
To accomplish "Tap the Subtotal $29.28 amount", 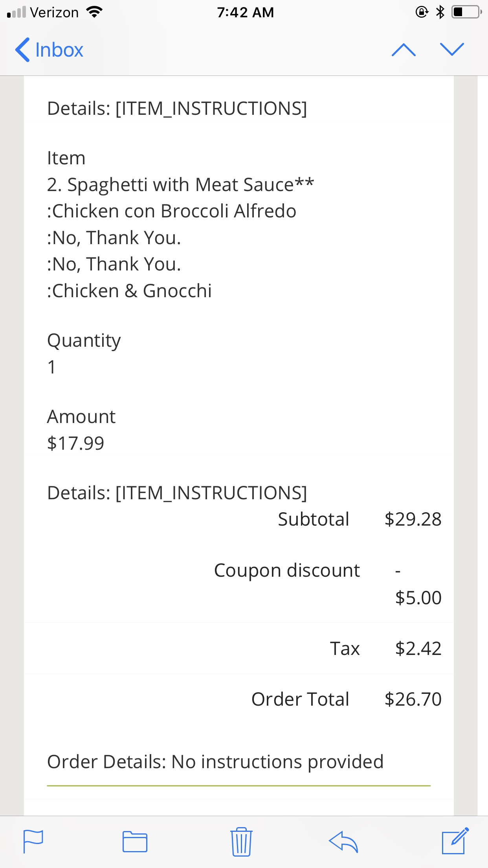I will [413, 519].
